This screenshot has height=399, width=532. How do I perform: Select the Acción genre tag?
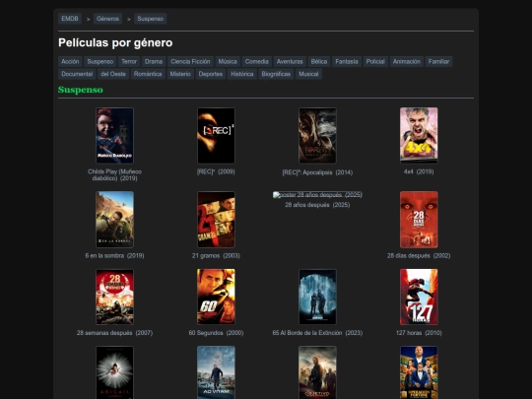pos(70,61)
